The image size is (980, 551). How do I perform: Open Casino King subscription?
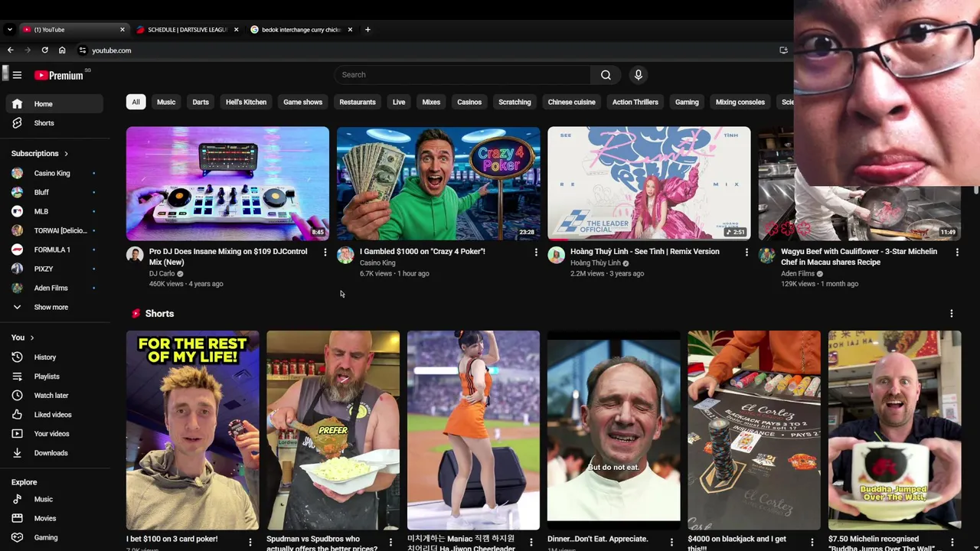point(54,174)
